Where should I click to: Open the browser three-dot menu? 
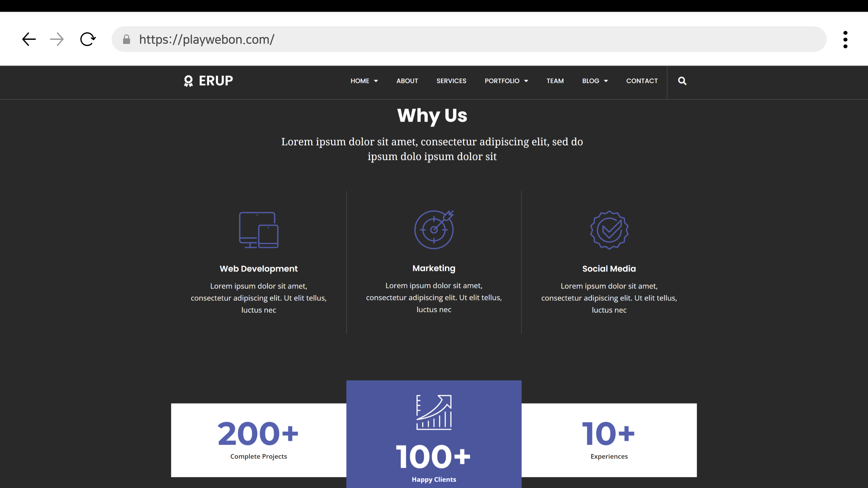click(x=845, y=39)
